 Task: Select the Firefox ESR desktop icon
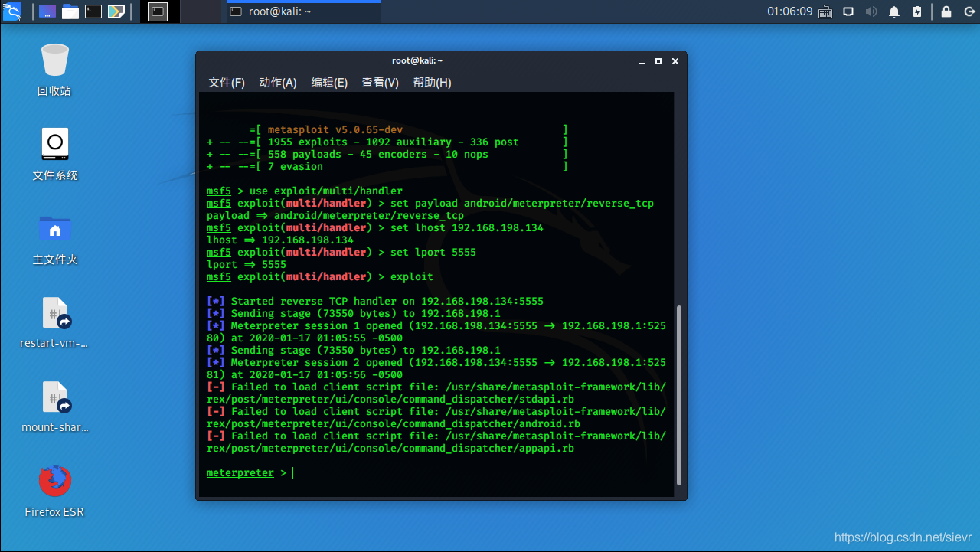point(54,490)
